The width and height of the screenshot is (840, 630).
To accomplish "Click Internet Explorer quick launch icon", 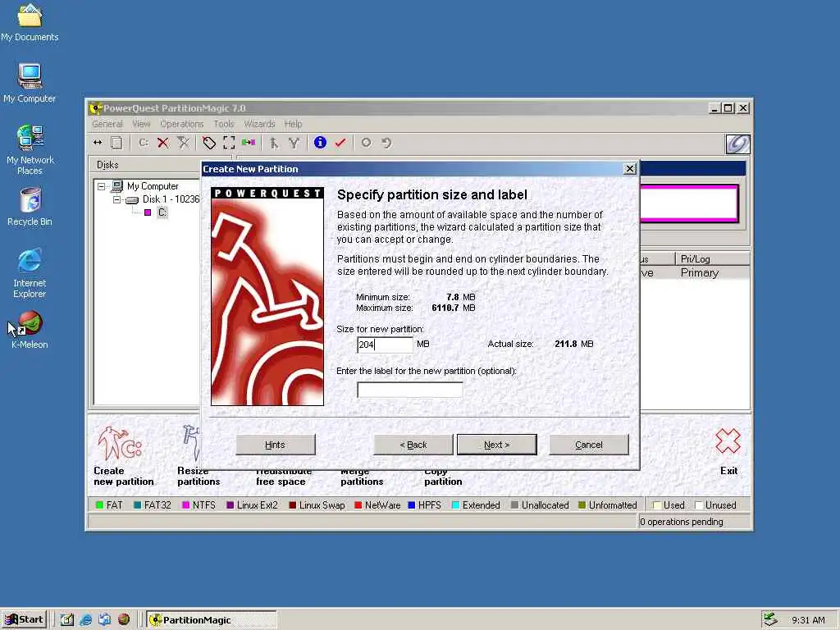I will click(x=85, y=620).
